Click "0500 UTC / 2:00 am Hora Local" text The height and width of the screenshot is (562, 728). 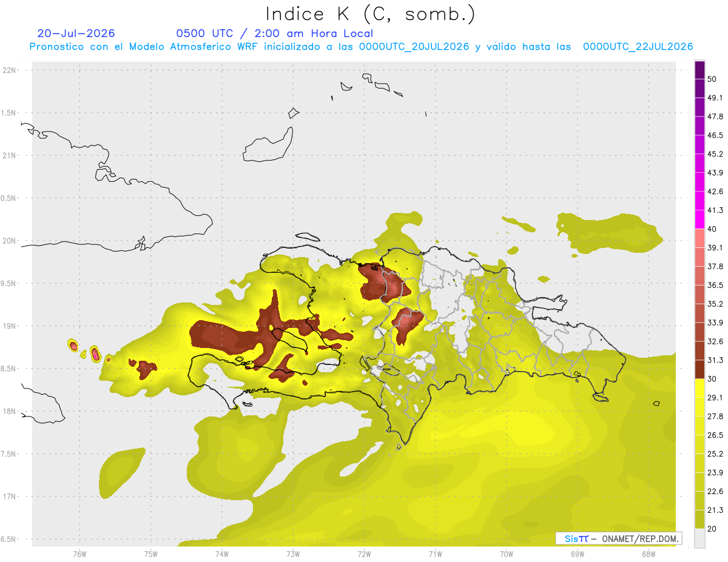coord(274,33)
